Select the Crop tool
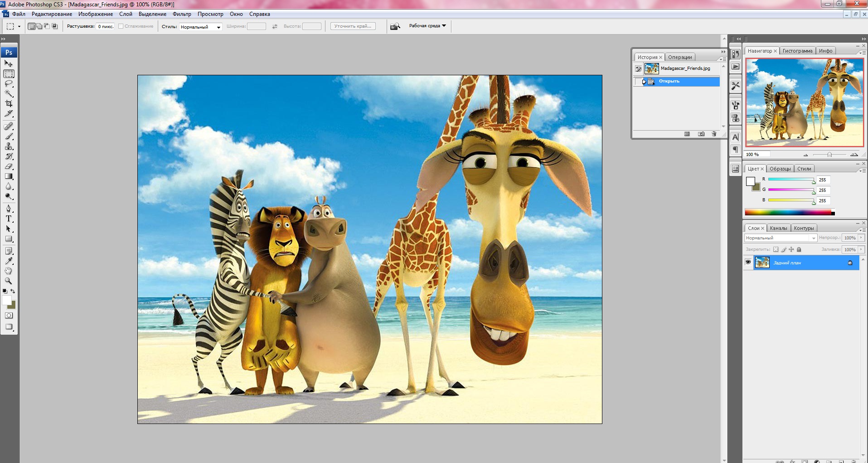The height and width of the screenshot is (463, 868). point(9,103)
